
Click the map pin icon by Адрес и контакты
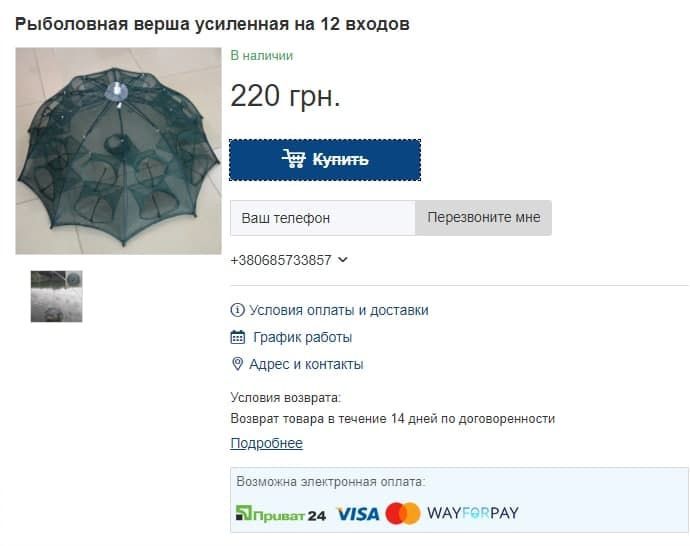coord(237,364)
